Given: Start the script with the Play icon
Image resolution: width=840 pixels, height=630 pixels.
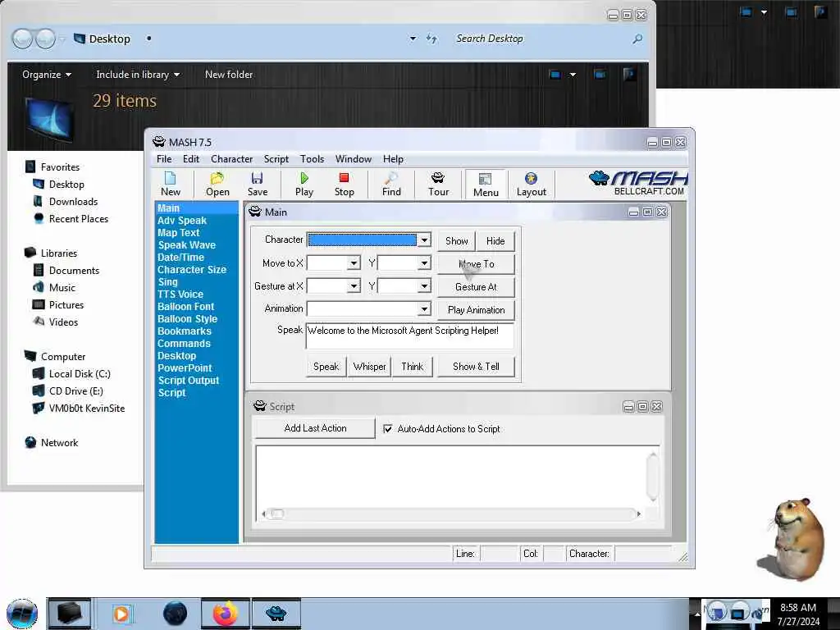Looking at the screenshot, I should click(x=304, y=185).
